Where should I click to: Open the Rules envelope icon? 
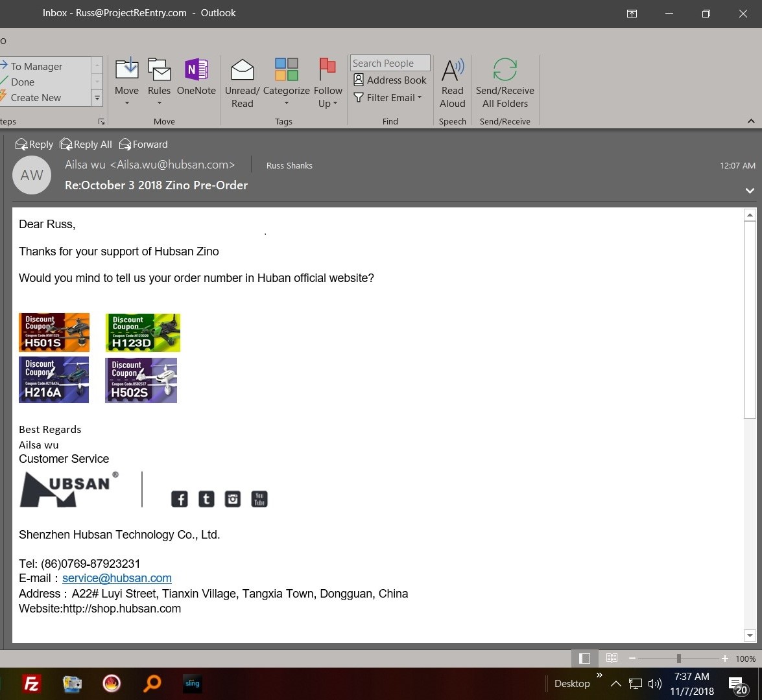tap(159, 69)
